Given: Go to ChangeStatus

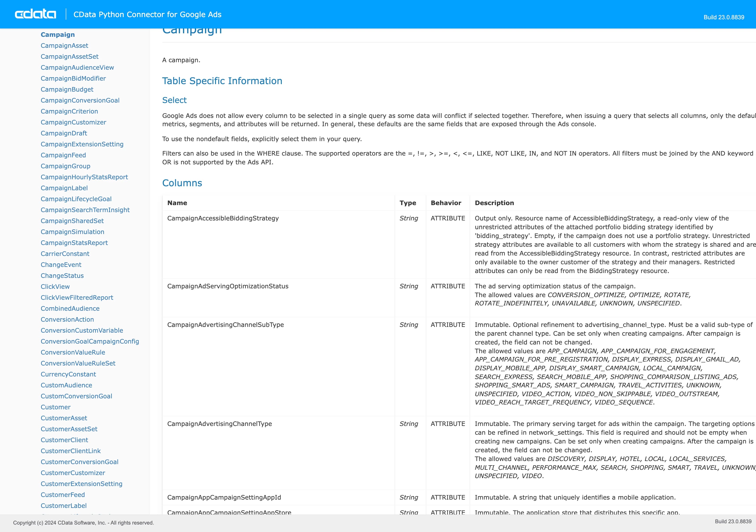Looking at the screenshot, I should point(62,276).
